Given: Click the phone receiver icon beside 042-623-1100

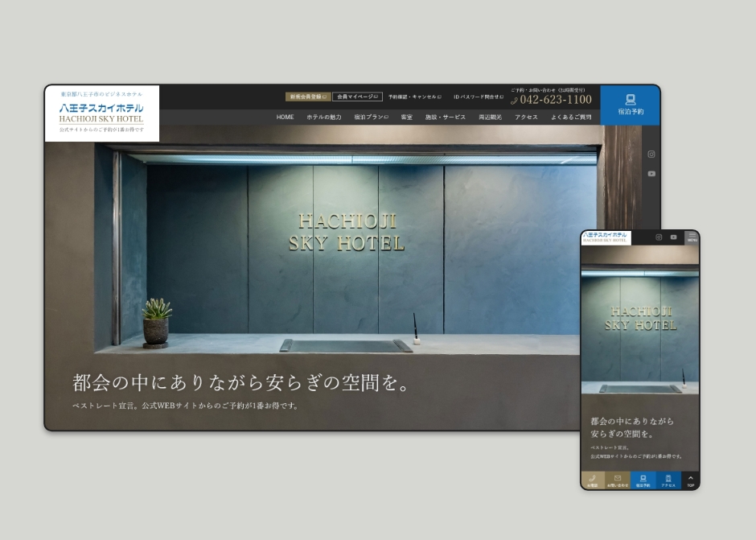Looking at the screenshot, I should 515,101.
